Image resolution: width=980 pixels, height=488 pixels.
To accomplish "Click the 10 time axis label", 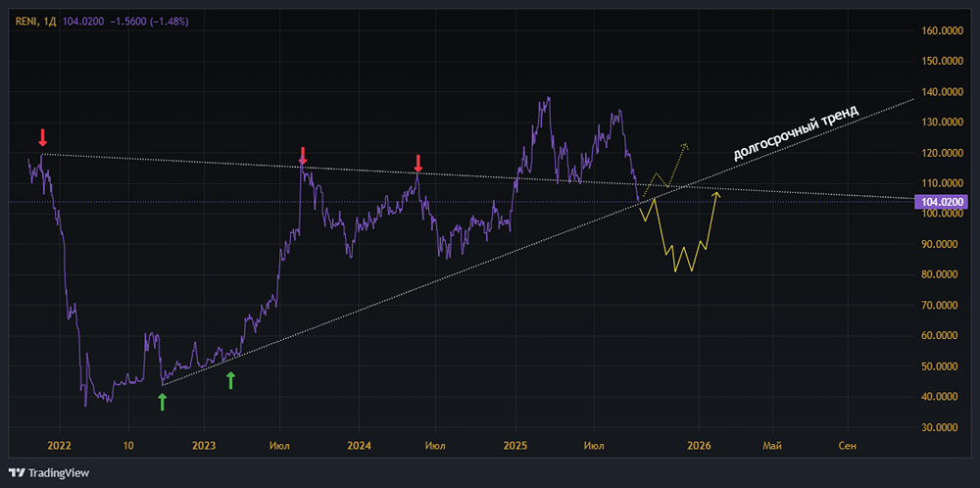I will pos(128,446).
